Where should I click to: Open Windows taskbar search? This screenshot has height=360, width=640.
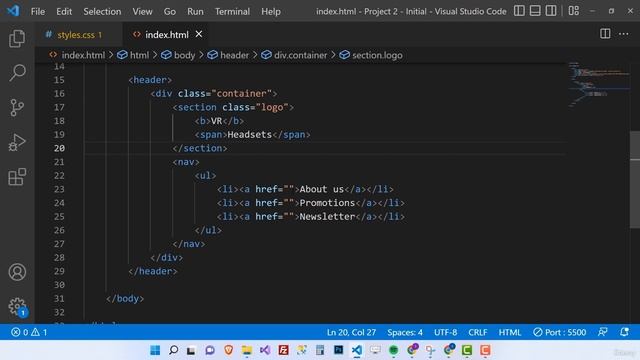173,350
